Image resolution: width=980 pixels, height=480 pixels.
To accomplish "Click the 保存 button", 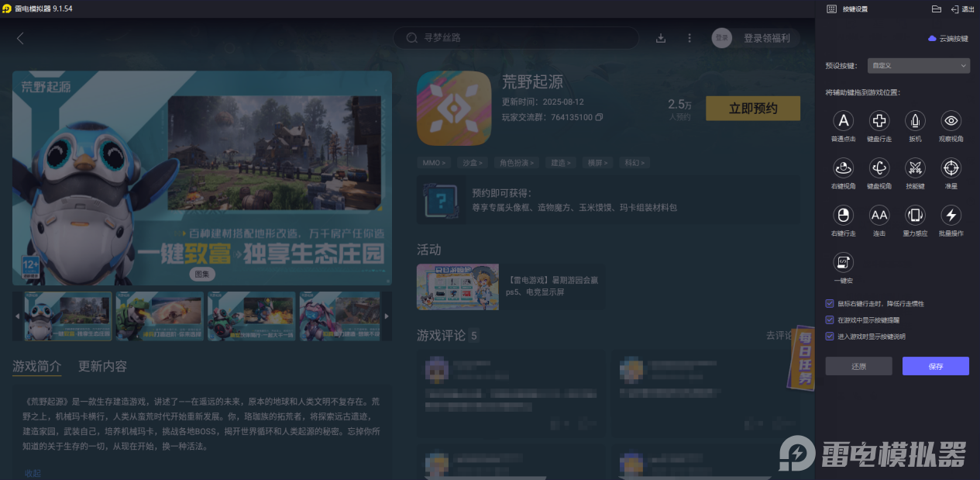I will coord(936,366).
